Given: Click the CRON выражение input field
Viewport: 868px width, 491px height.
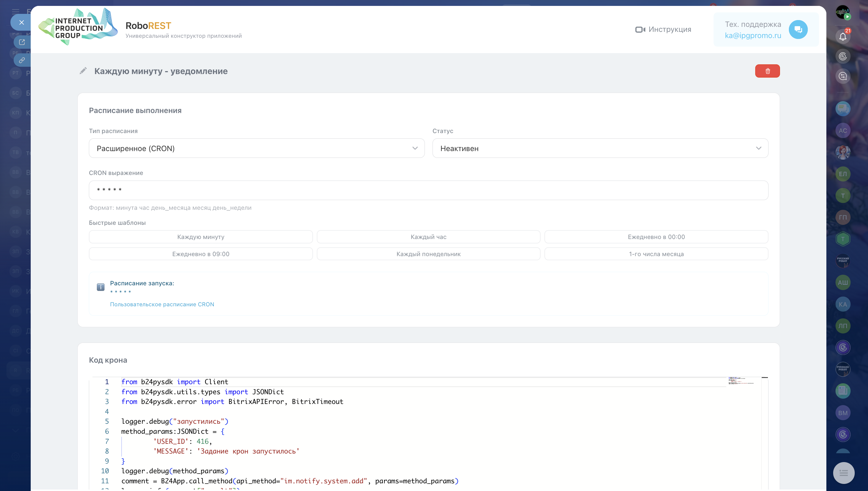Looking at the screenshot, I should point(428,190).
